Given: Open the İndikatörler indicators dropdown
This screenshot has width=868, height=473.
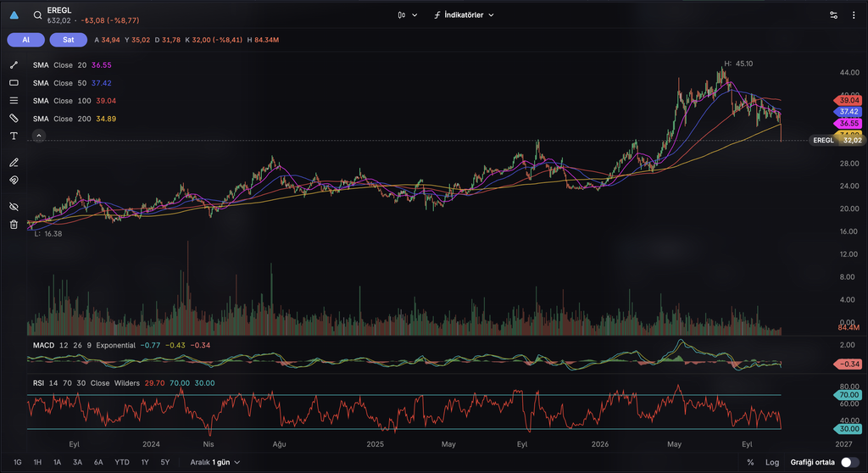Looking at the screenshot, I should coord(464,15).
